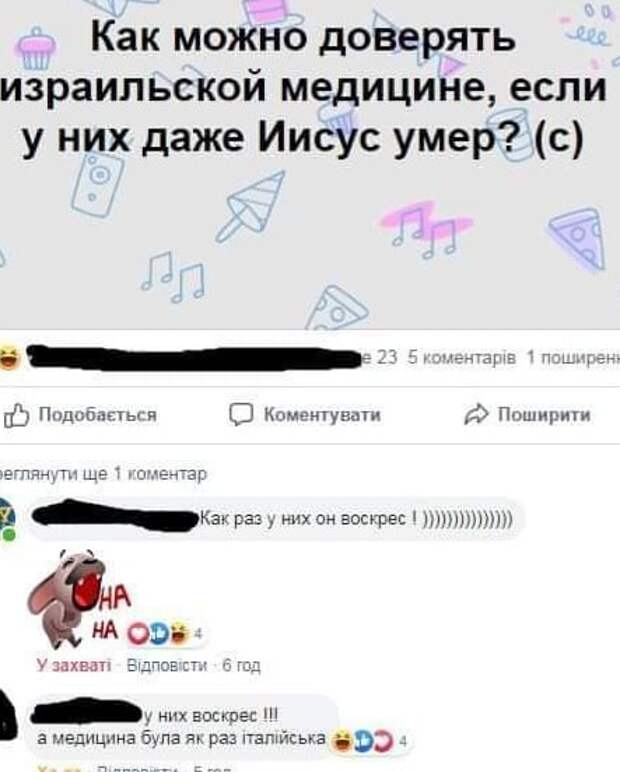The image size is (620, 772).
Task: Open the '5 коментарів' count link
Action: pyautogui.click(x=462, y=357)
